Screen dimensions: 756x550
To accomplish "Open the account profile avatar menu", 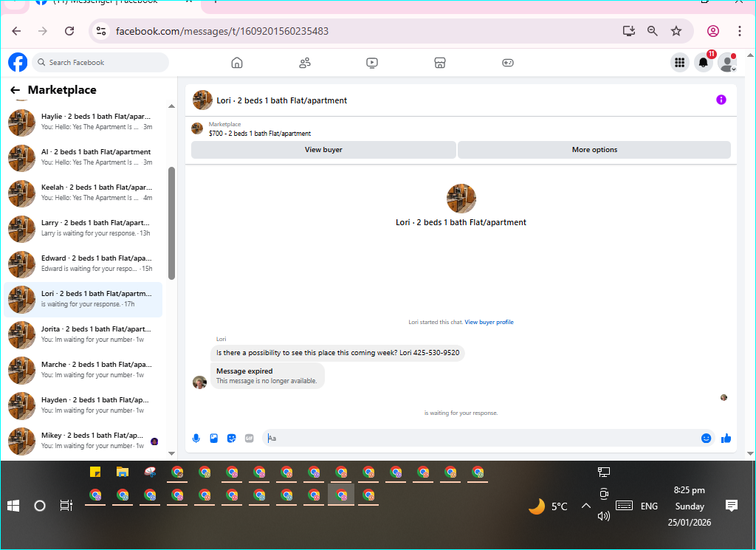I will pos(726,63).
